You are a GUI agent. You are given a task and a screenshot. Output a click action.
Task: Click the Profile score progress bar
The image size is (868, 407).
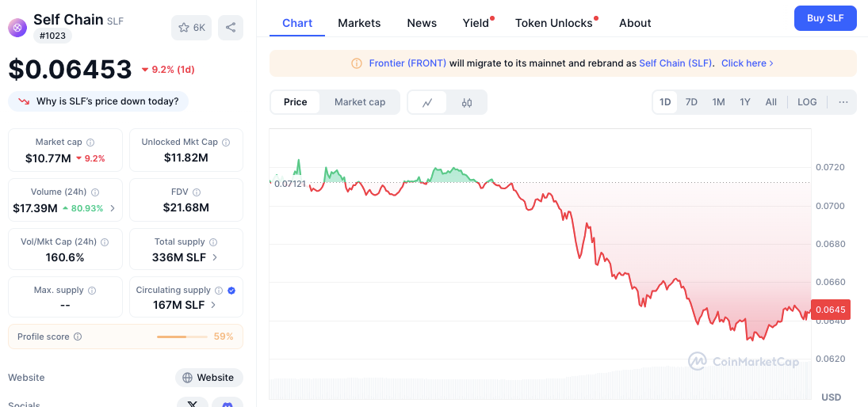[179, 337]
